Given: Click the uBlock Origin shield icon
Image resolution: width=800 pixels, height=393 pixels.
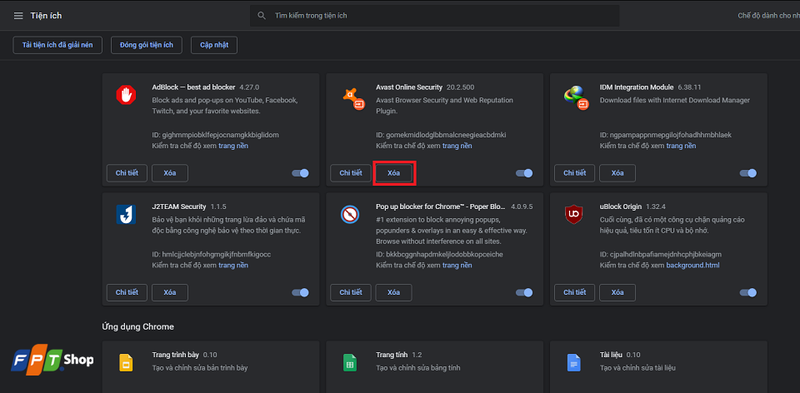Looking at the screenshot, I should pos(573,215).
